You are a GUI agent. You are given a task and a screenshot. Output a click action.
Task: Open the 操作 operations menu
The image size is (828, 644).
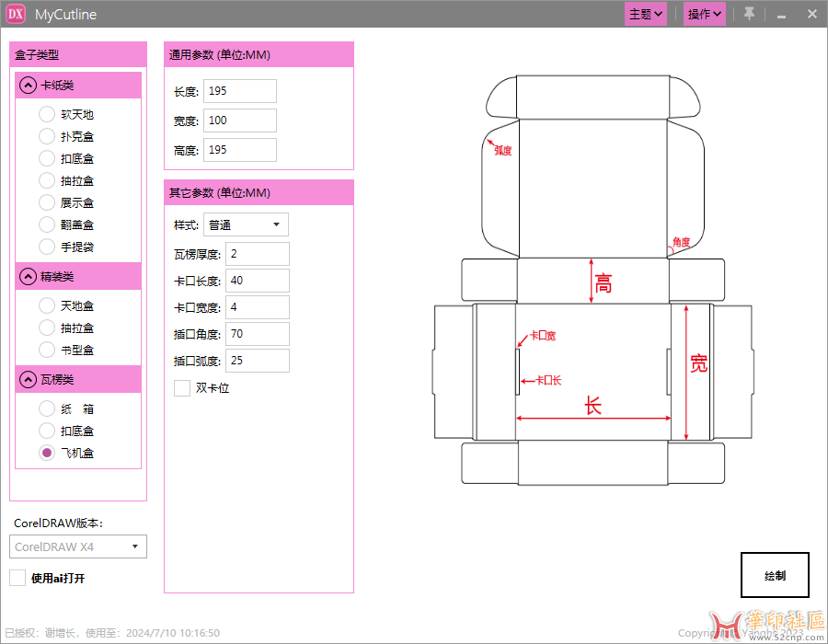[705, 14]
